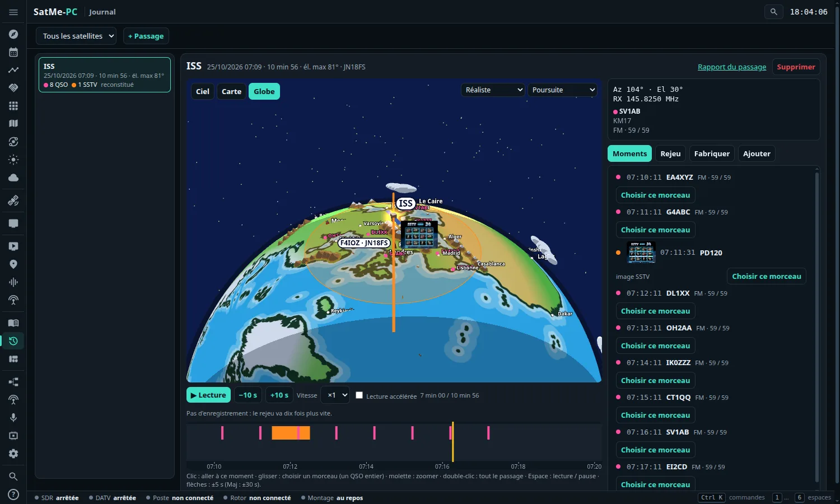
Task: Open the Rejeu tab
Action: click(x=670, y=153)
